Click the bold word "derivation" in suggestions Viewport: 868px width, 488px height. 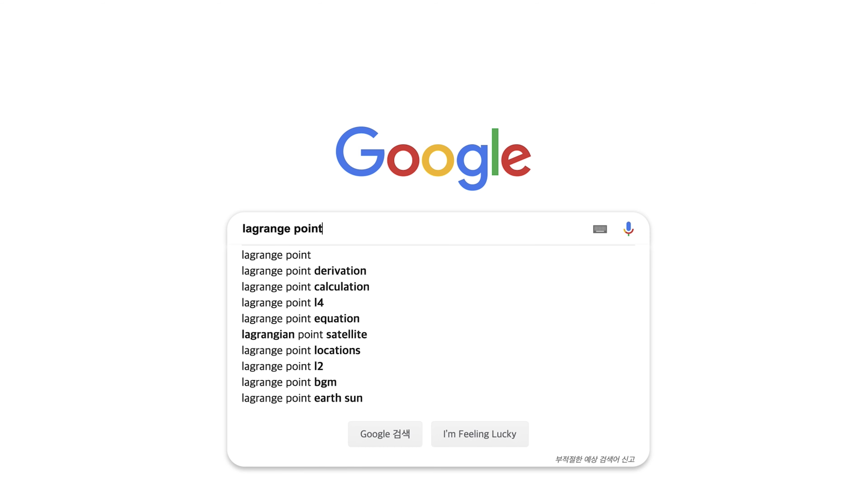pos(340,271)
